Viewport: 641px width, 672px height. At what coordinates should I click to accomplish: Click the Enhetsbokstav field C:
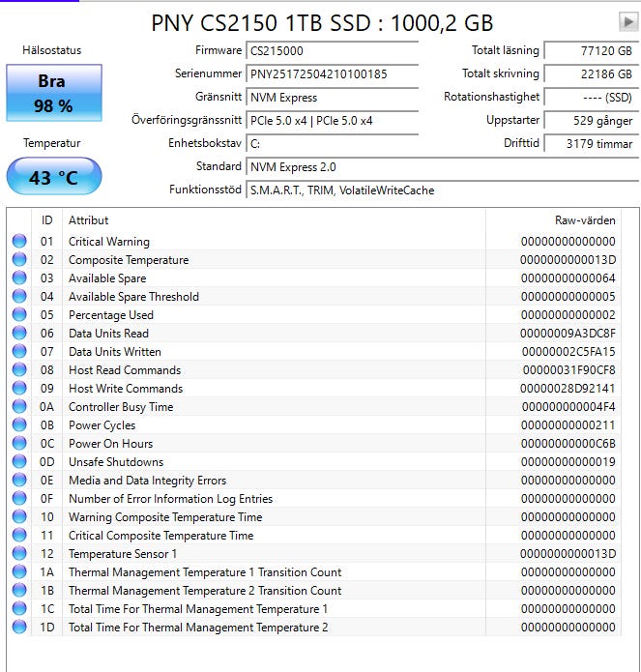(x=332, y=143)
